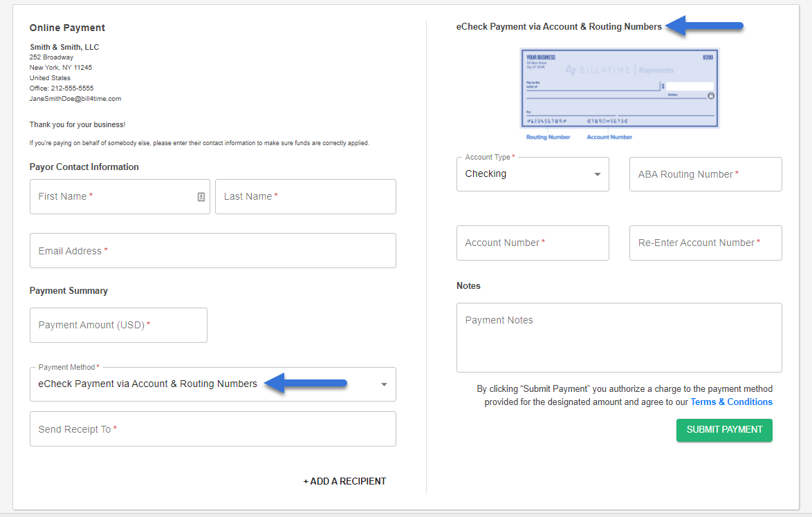Focus the Send Receipt To field
Image resolution: width=812 pixels, height=517 pixels.
coord(213,429)
